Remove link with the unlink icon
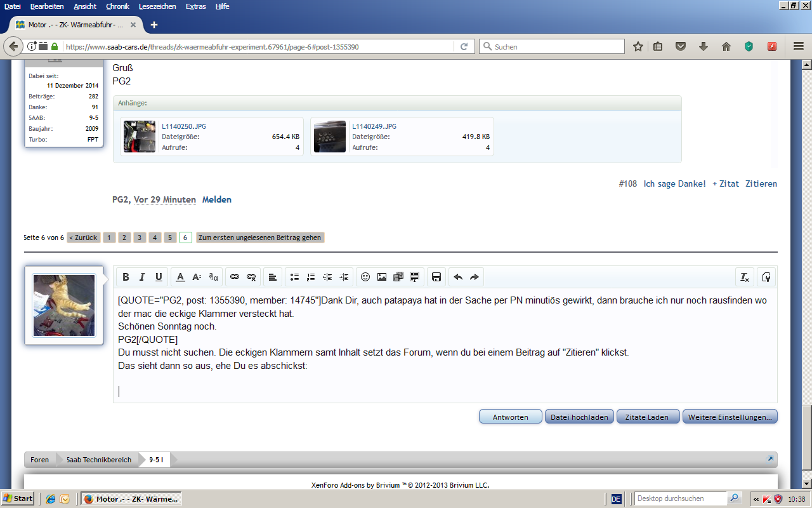The image size is (812, 508). [x=251, y=277]
